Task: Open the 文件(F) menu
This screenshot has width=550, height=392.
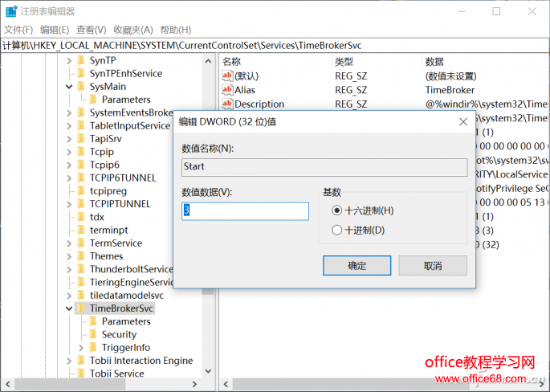Action: coord(18,30)
